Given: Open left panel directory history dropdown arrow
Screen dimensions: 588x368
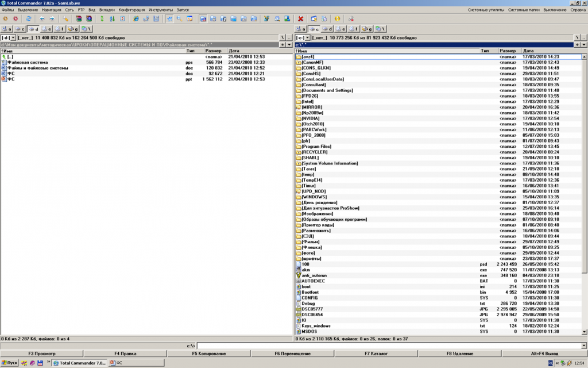Looking at the screenshot, I should pos(289,44).
